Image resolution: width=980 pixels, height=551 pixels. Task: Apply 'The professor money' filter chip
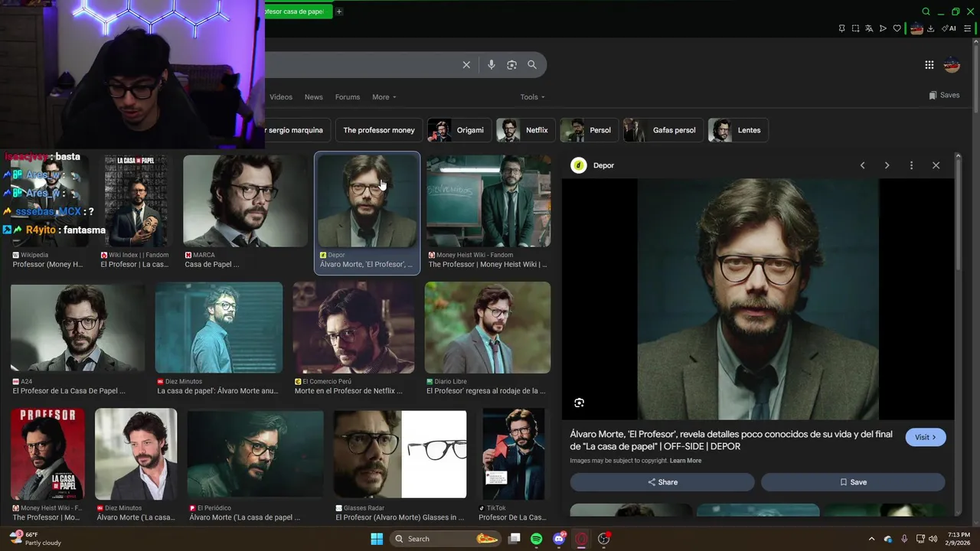tap(379, 130)
